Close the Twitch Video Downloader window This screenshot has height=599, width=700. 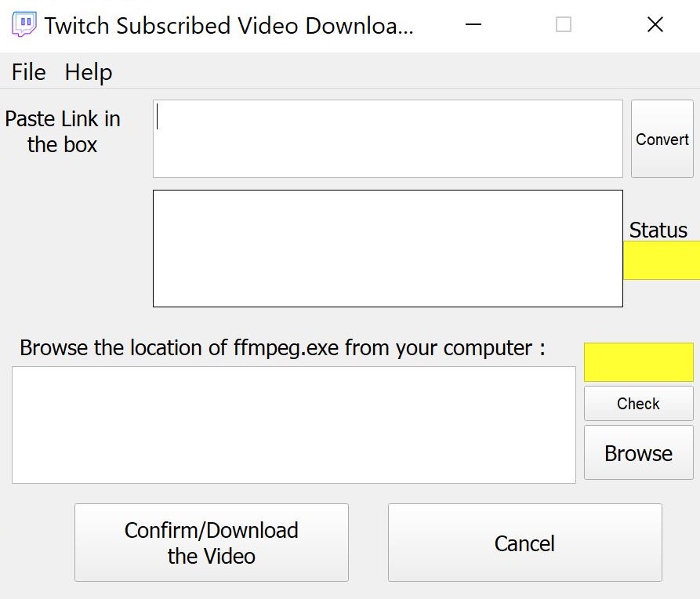click(x=655, y=24)
